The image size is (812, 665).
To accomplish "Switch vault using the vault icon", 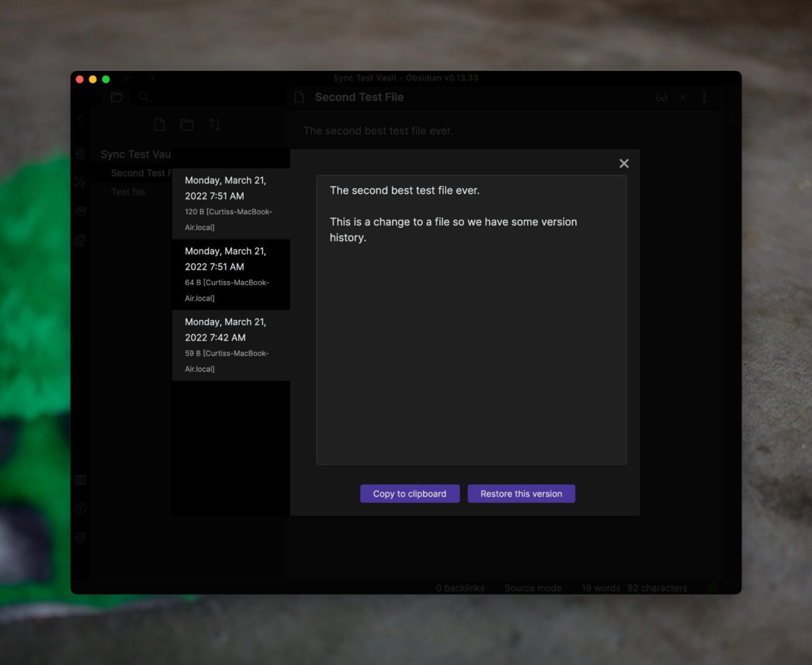I will pos(80,480).
